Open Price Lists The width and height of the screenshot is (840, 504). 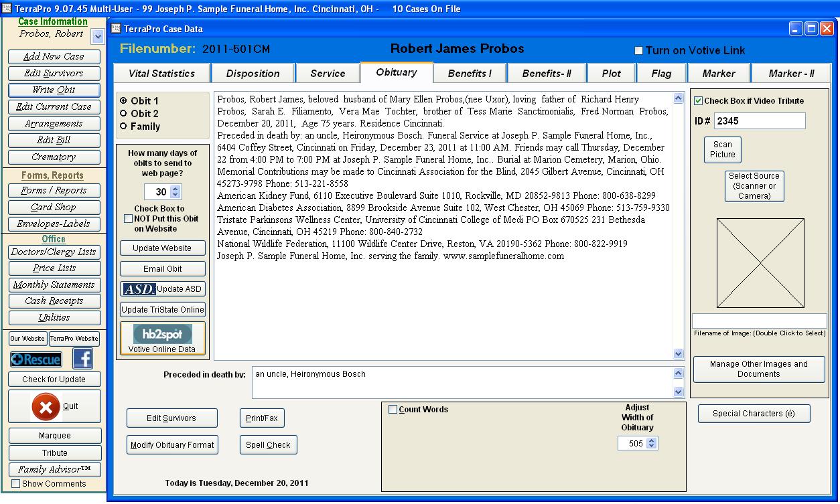pos(54,268)
